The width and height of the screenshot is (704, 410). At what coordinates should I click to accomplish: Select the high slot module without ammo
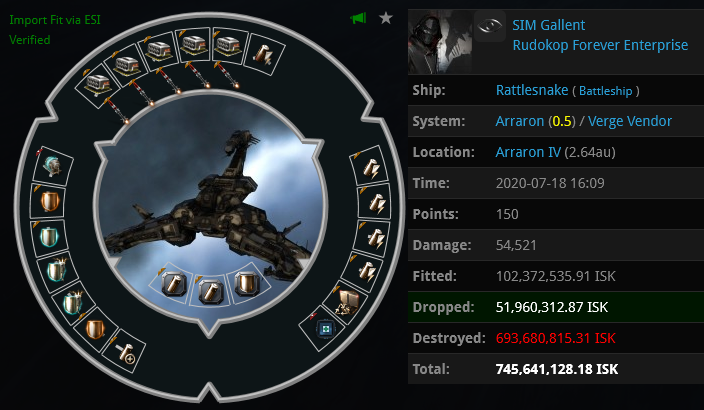click(264, 53)
